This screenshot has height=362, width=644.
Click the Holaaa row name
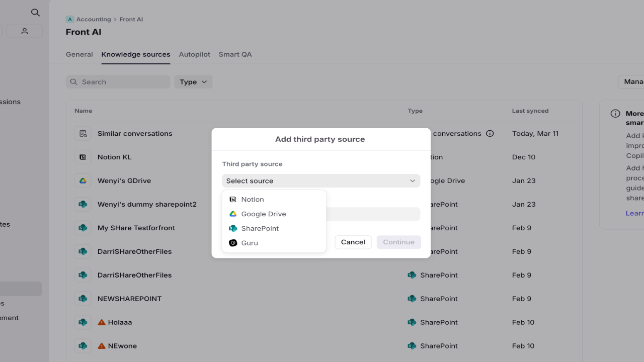coord(120,322)
